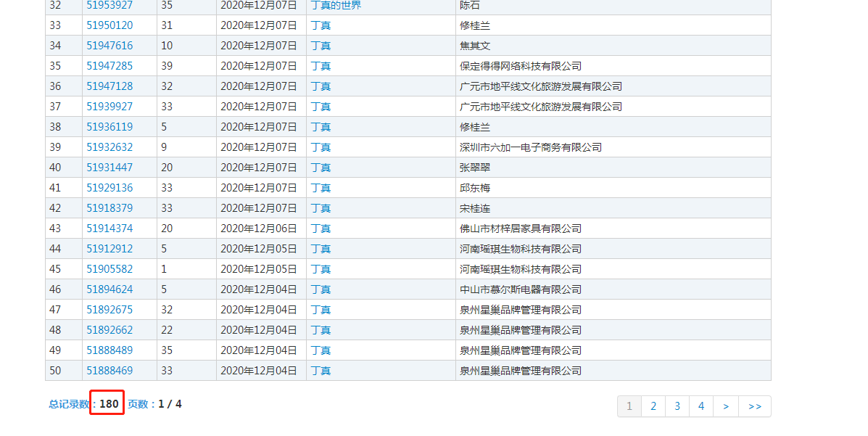Open registration number 51947285 link
The width and height of the screenshot is (868, 436).
coord(109,66)
